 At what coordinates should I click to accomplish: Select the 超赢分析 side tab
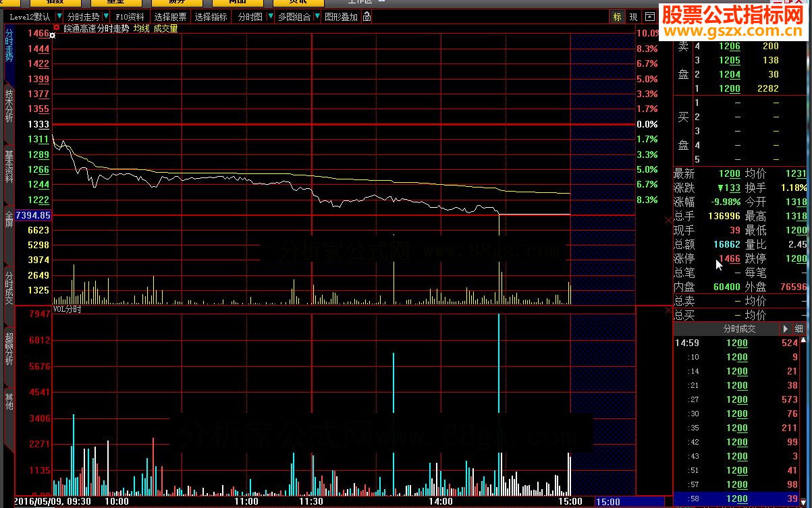[x=9, y=349]
